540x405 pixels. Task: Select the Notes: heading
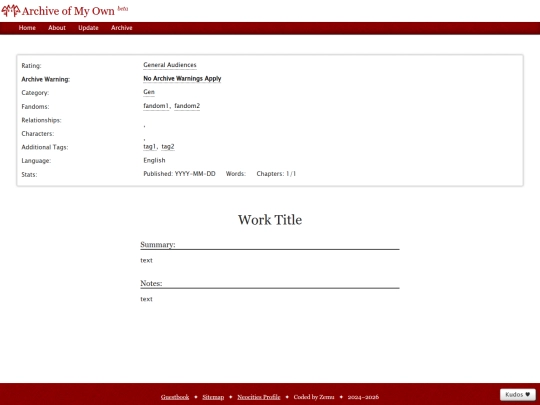[x=151, y=283]
